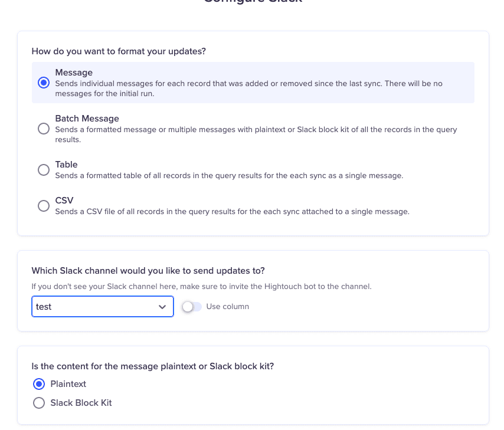
Task: Click the "Use column" label text
Action: point(227,307)
